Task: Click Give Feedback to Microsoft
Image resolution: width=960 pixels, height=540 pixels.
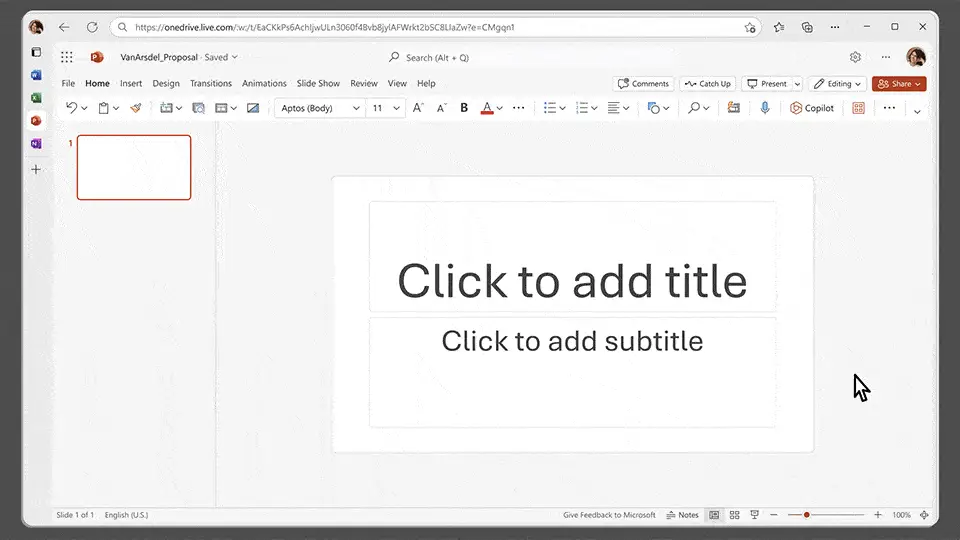Action: pyautogui.click(x=609, y=515)
